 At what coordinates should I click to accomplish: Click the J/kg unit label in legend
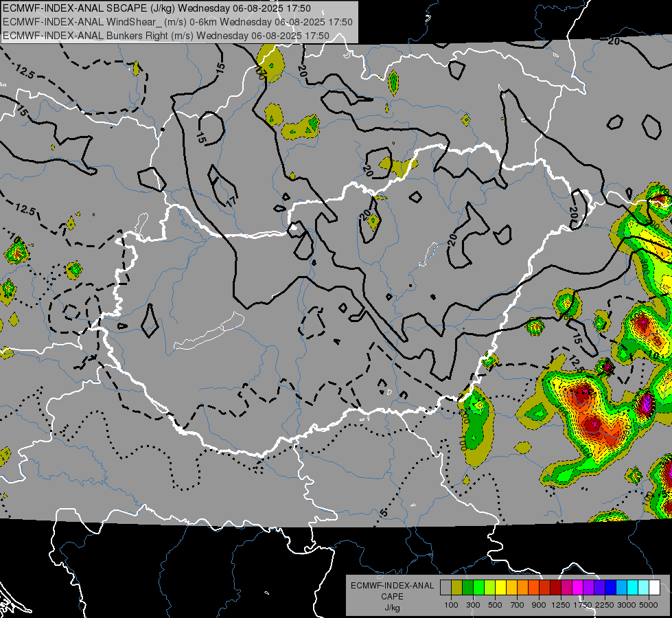point(392,608)
